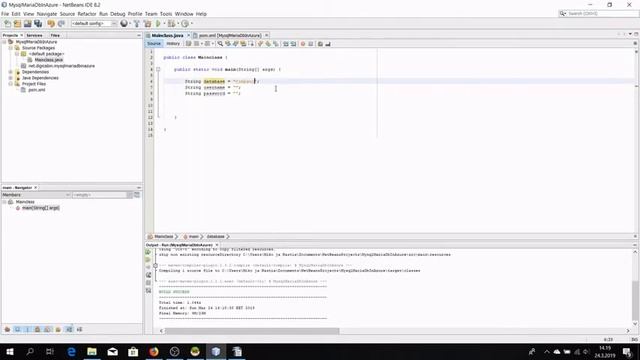Open the Run Project dropdown arrow
640x360 pixels.
pyautogui.click(x=164, y=24)
